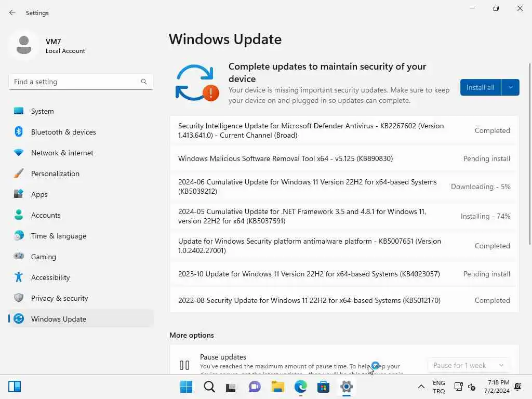Click ENG TRQ language indicator
This screenshot has width=532, height=399.
pyautogui.click(x=438, y=387)
